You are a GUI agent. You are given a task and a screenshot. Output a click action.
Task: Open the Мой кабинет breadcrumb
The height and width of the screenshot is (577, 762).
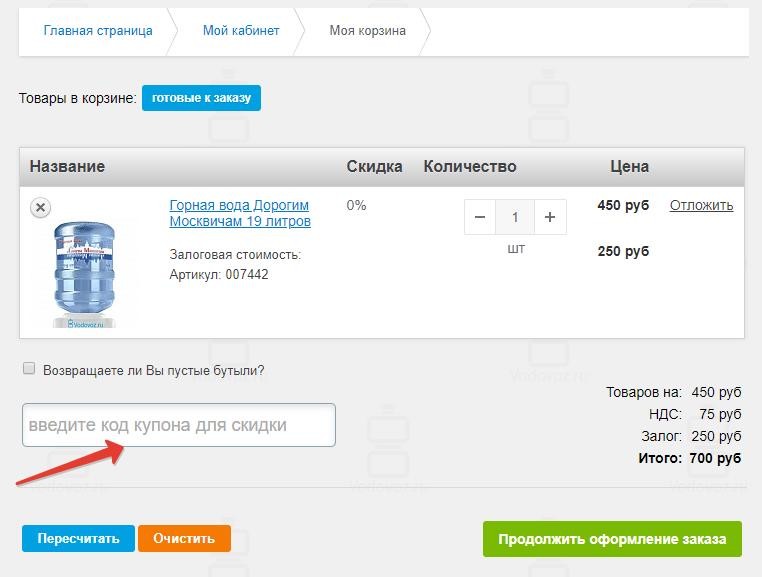pyautogui.click(x=241, y=31)
